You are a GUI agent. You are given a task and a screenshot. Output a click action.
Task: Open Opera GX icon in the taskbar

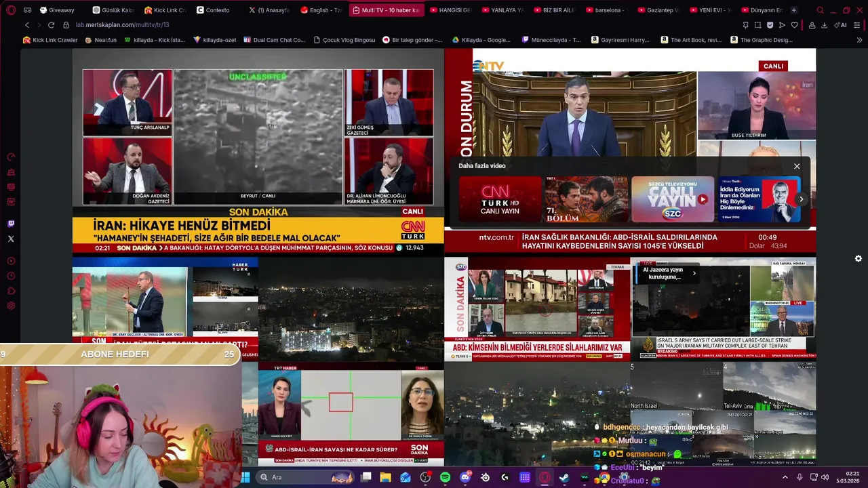[545, 477]
